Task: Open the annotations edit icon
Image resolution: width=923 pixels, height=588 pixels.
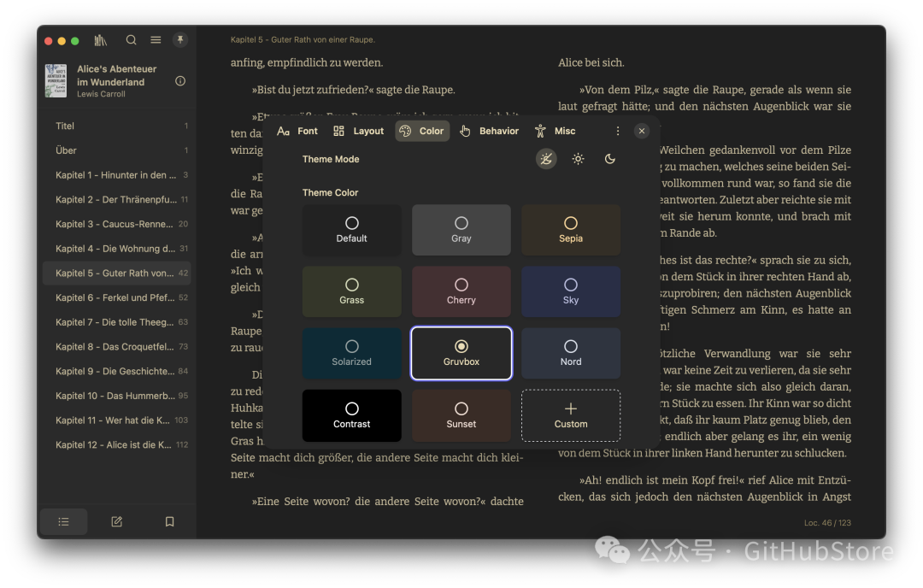Action: (x=116, y=521)
